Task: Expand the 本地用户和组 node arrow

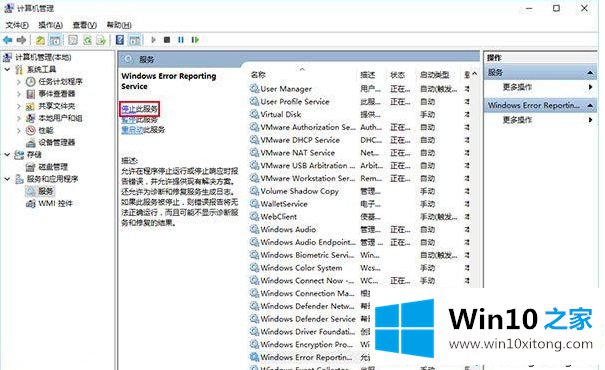Action: (19, 118)
